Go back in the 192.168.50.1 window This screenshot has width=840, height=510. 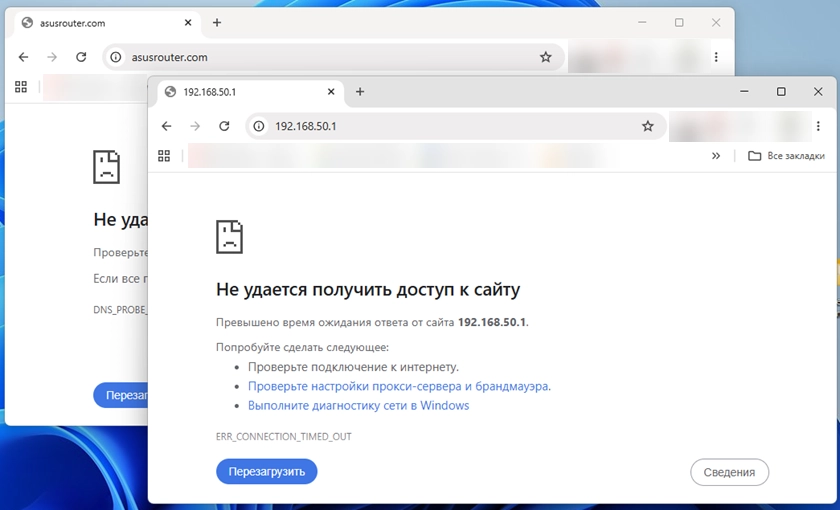coord(167,126)
